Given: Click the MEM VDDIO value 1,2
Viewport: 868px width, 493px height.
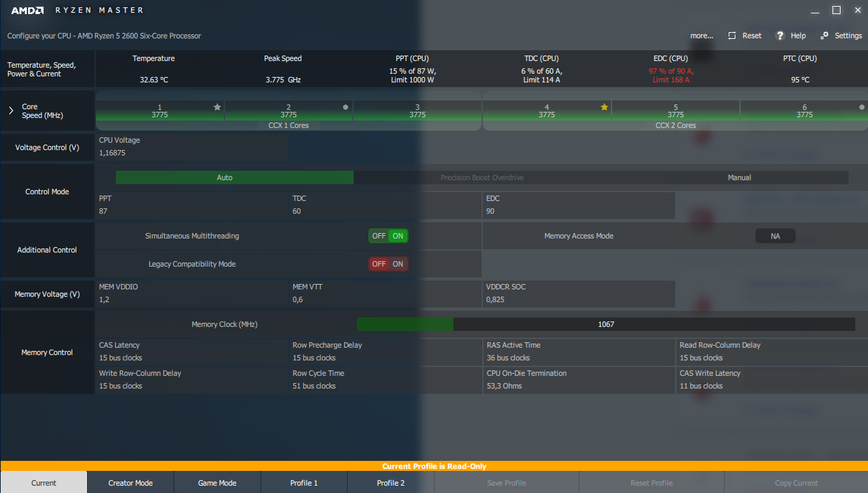Looking at the screenshot, I should click(192, 293).
